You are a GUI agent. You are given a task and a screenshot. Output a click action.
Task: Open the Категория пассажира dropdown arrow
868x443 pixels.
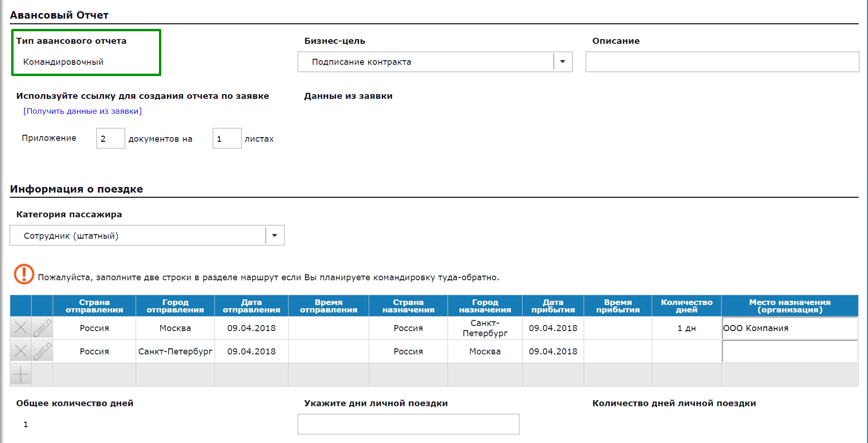click(275, 235)
